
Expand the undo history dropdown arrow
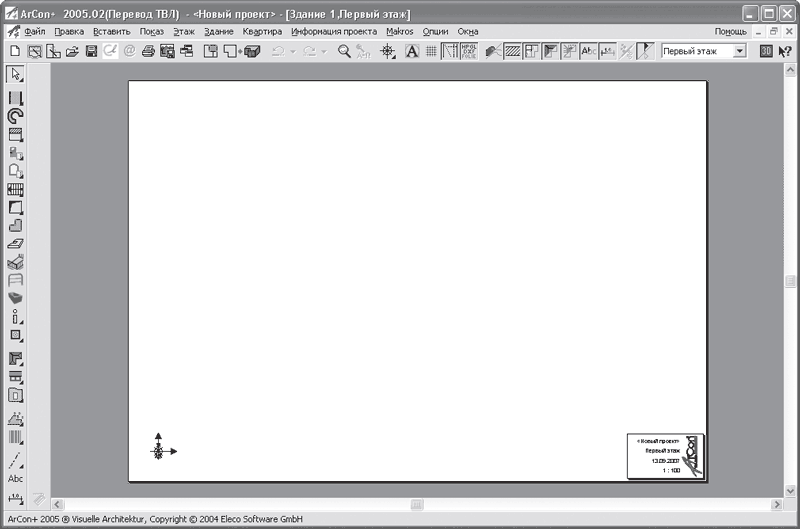(292, 51)
